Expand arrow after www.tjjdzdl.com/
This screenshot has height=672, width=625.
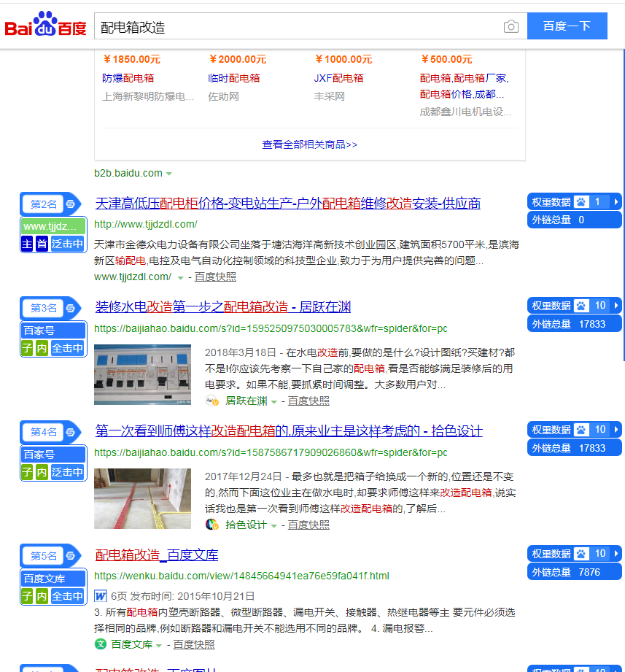coord(180,278)
